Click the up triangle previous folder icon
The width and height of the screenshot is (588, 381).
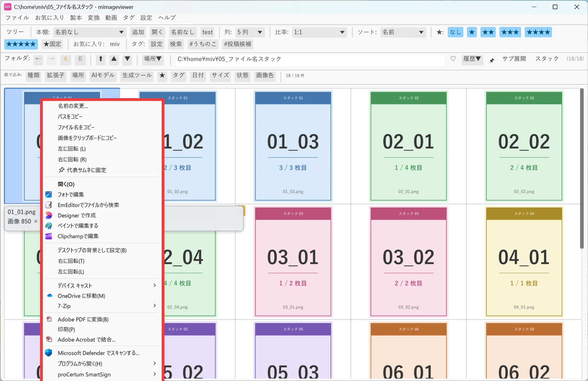(114, 59)
